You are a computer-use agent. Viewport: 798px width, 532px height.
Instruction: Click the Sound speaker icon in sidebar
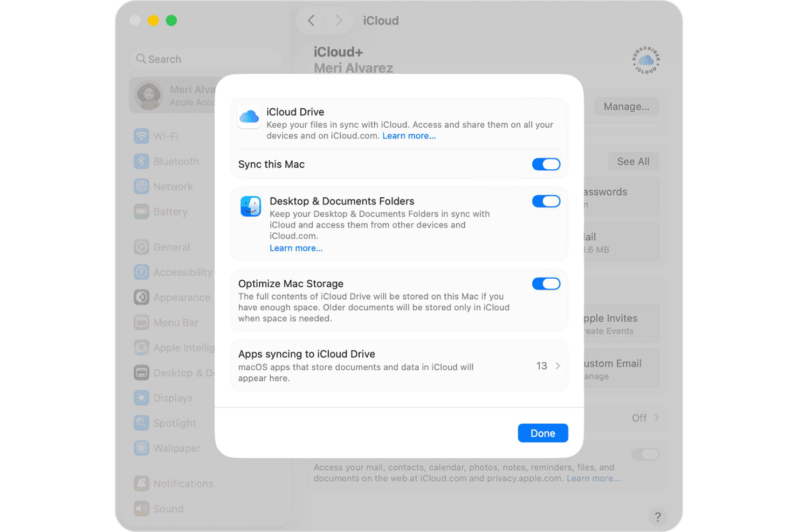click(141, 509)
